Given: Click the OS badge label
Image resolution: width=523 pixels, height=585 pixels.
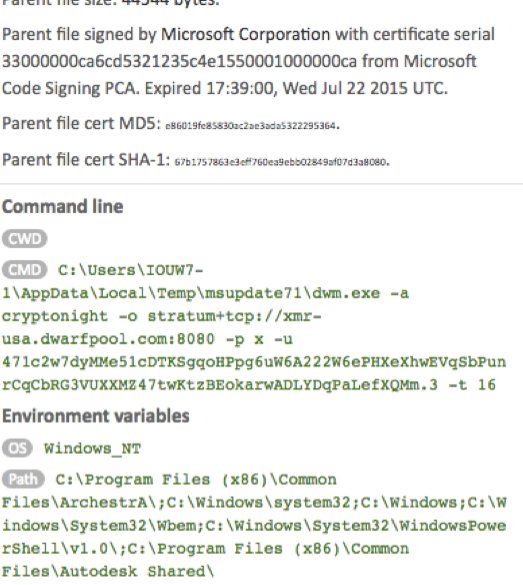Looking at the screenshot, I should pos(17,448).
